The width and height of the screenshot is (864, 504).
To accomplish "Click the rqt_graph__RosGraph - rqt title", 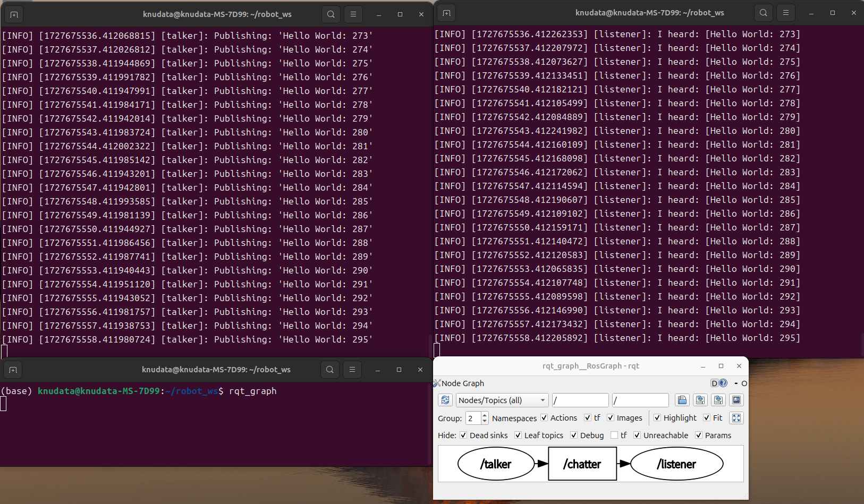I will pyautogui.click(x=590, y=366).
